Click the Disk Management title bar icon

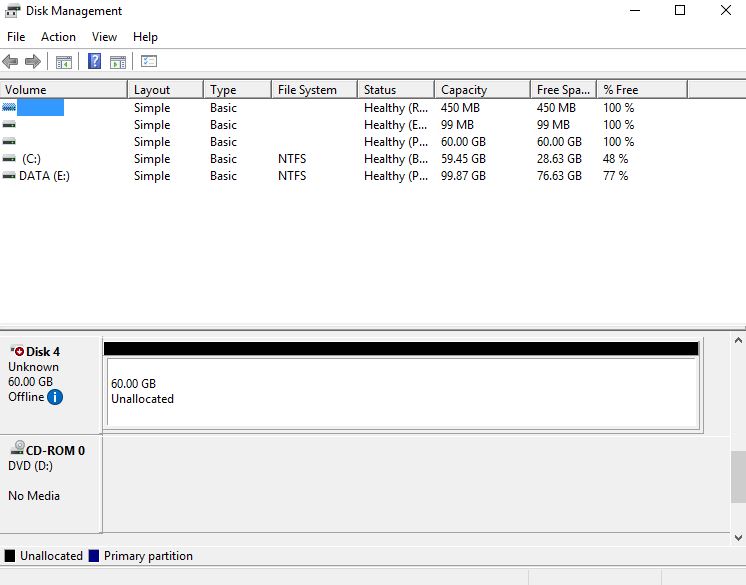click(13, 10)
